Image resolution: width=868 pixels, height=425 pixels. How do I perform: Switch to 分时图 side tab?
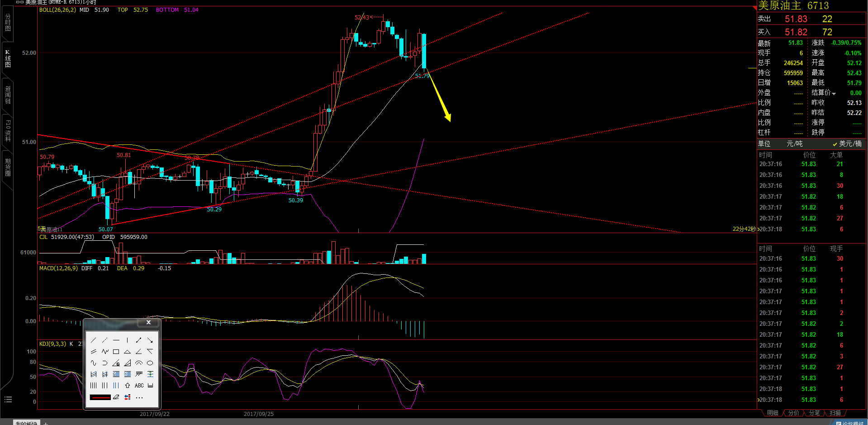[8, 23]
